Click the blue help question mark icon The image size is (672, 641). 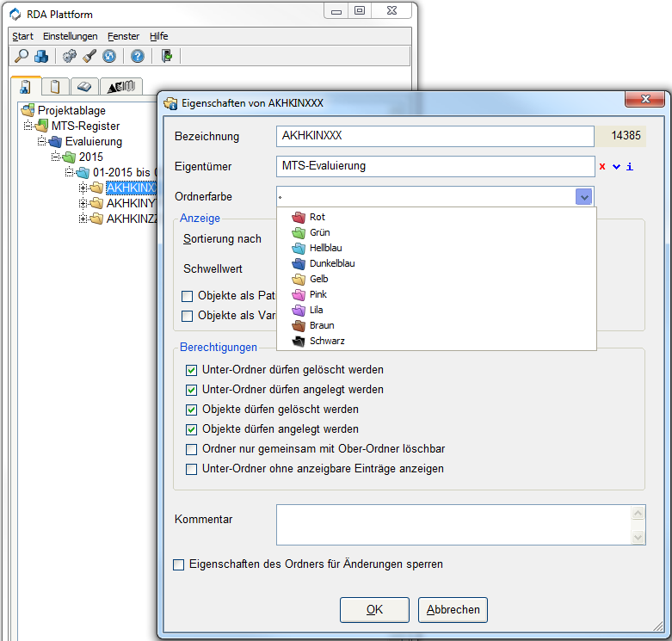137,56
